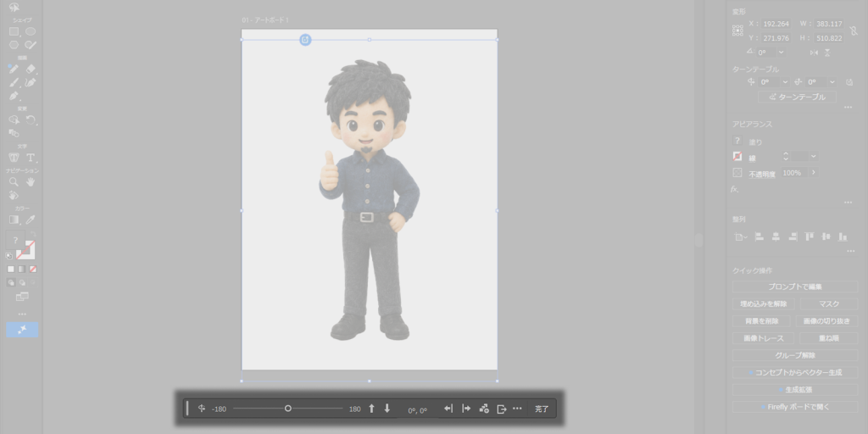Open more options in turntable bar
This screenshot has width=868, height=434.
click(x=517, y=409)
